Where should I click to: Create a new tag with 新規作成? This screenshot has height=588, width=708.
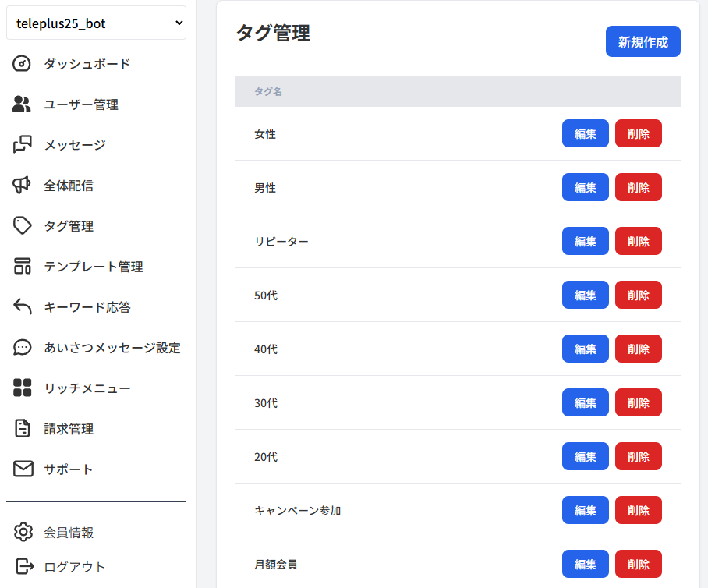pyautogui.click(x=643, y=41)
